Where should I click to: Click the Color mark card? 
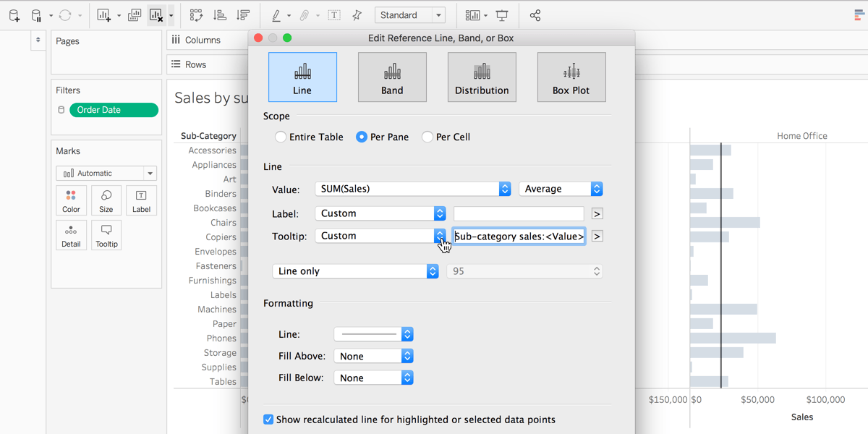coord(71,201)
